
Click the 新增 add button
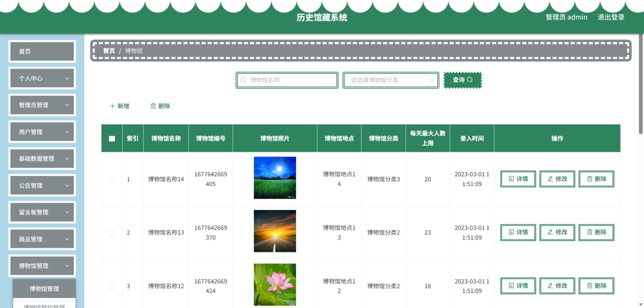point(120,106)
